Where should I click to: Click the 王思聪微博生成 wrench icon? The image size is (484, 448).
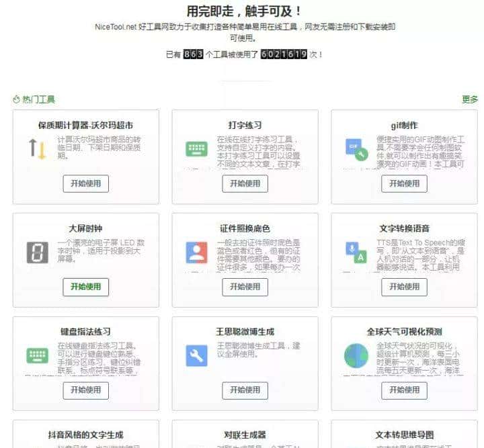[196, 355]
